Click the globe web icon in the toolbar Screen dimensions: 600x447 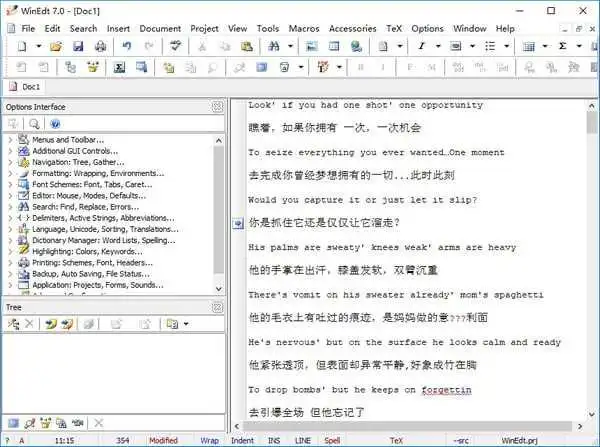[x=356, y=46]
